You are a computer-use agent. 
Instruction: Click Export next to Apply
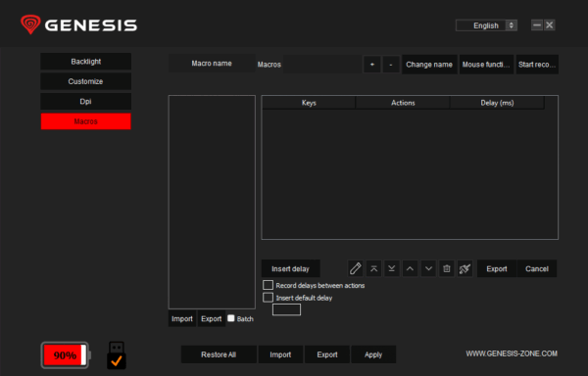(x=327, y=354)
